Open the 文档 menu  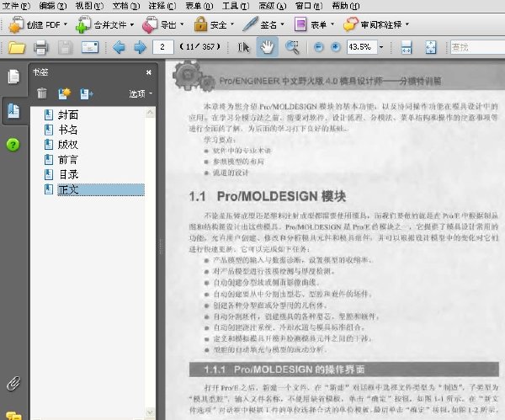pyautogui.click(x=126, y=6)
